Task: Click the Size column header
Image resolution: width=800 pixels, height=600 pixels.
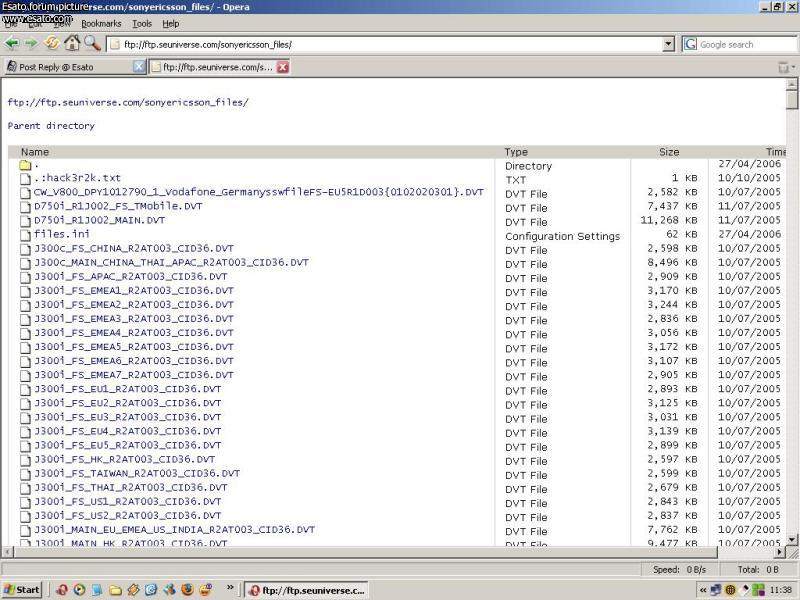Action: (x=669, y=152)
